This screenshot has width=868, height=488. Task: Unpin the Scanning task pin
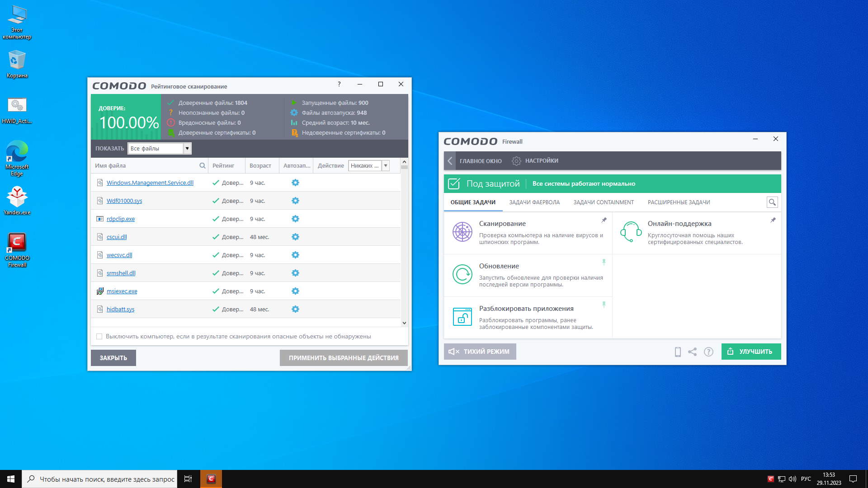(x=604, y=220)
